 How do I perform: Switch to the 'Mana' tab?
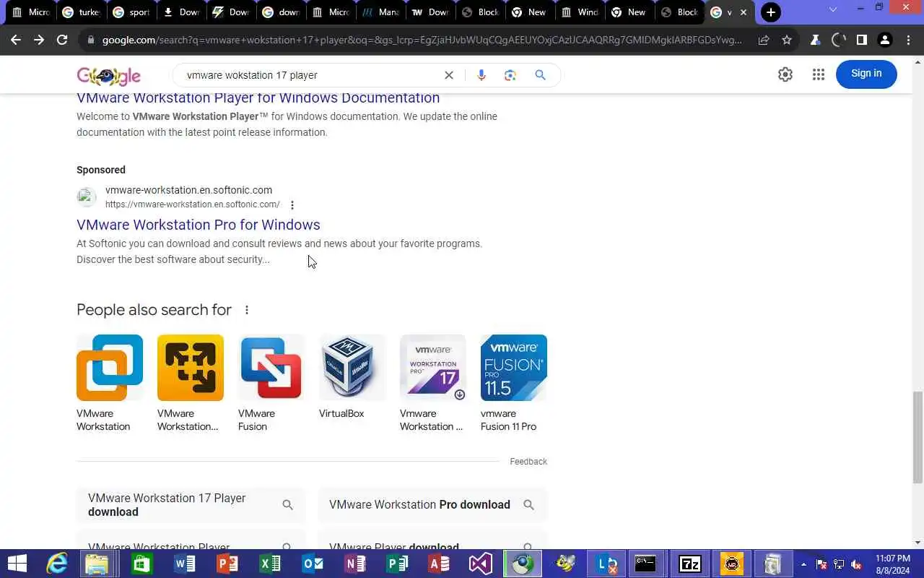coord(380,12)
